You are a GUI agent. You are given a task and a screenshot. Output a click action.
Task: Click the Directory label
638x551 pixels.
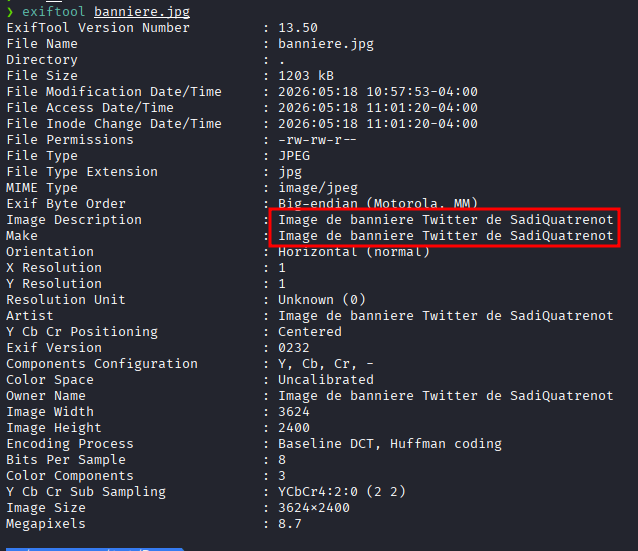tap(42, 60)
